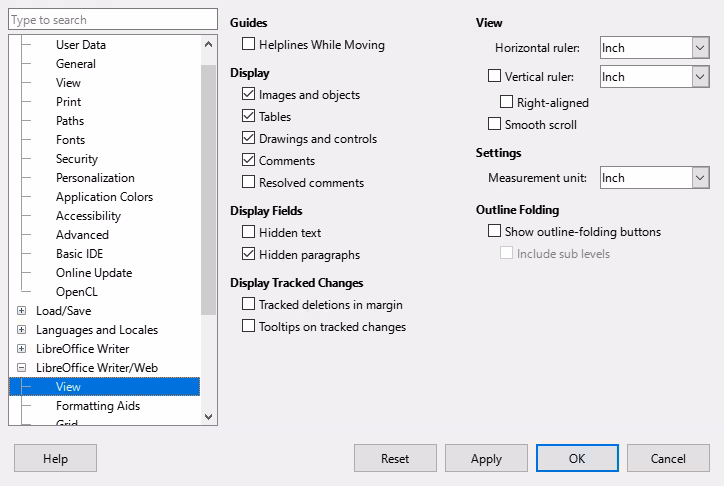Image resolution: width=724 pixels, height=486 pixels.
Task: Check Show outline-folding buttons
Action: [495, 231]
